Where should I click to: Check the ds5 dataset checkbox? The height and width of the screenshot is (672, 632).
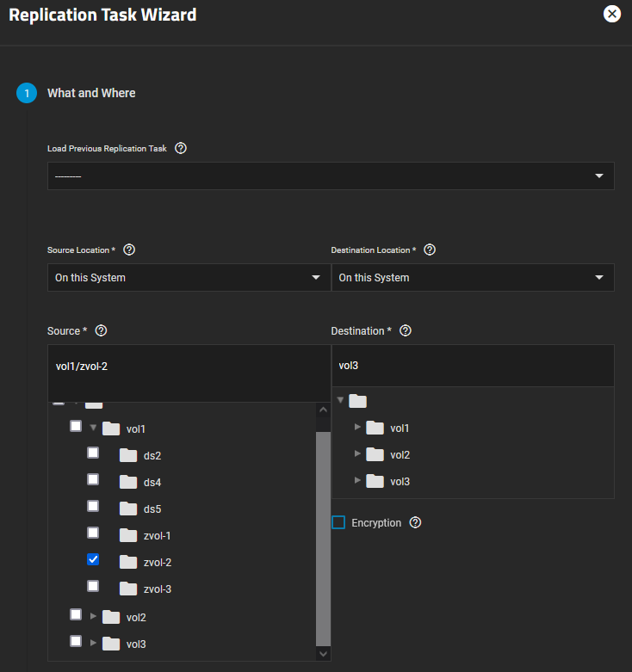point(93,506)
